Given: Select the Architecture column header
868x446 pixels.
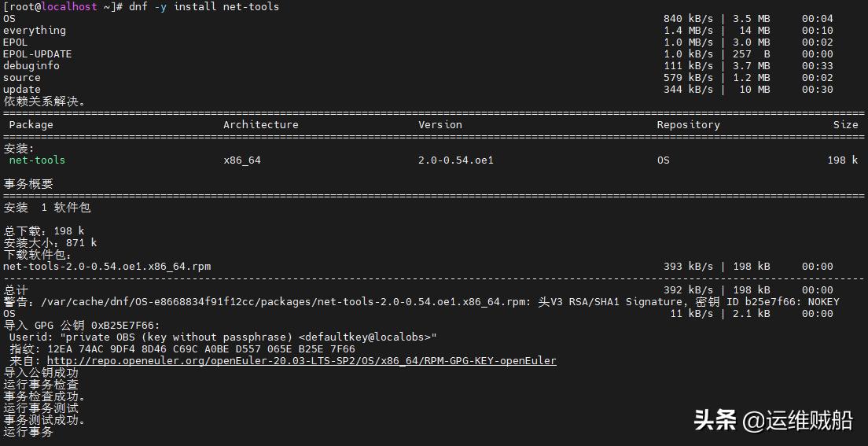Looking at the screenshot, I should (260, 124).
